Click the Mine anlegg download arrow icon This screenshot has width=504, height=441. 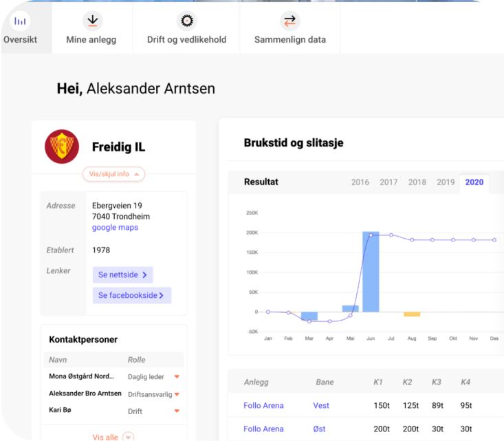point(92,21)
